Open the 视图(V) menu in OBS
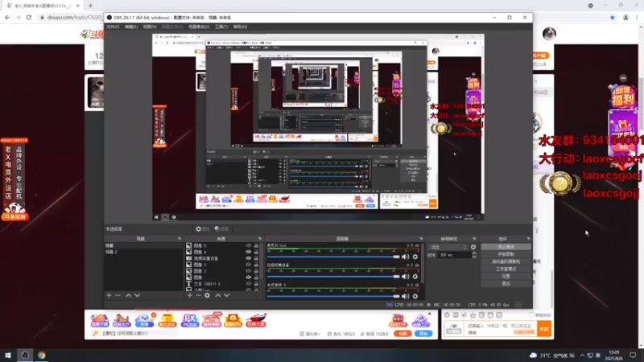This screenshot has width=644, height=362. point(150,27)
